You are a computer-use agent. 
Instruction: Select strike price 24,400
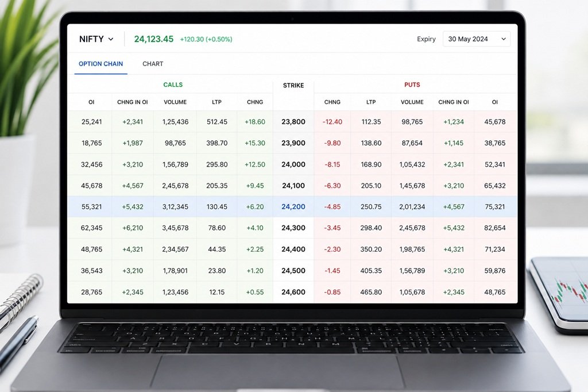(293, 249)
